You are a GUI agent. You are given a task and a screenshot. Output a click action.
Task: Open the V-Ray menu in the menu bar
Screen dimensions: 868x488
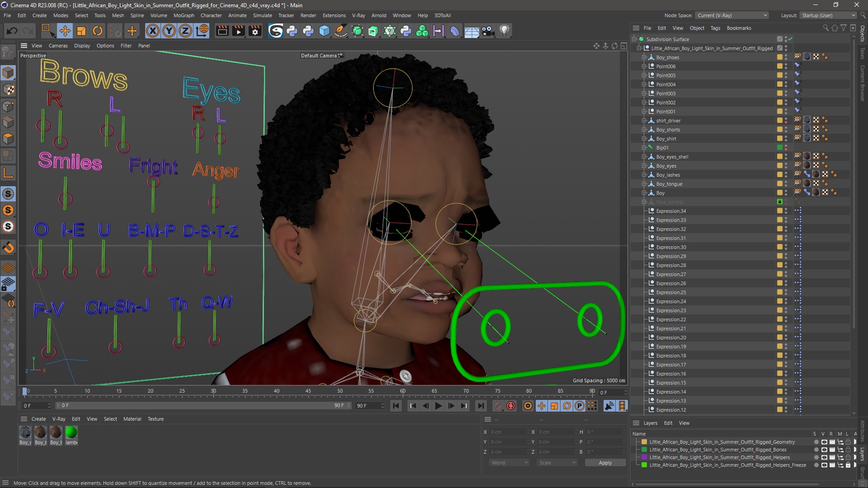click(359, 15)
